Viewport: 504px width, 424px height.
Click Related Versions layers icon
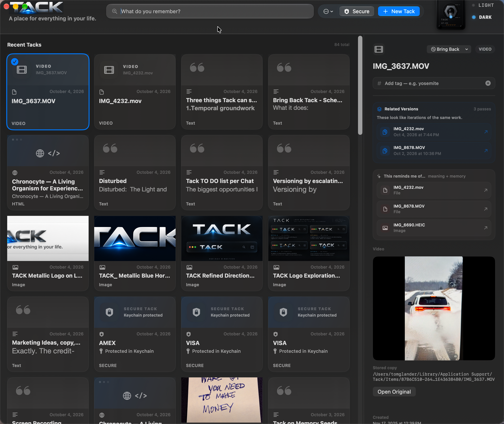pyautogui.click(x=380, y=109)
